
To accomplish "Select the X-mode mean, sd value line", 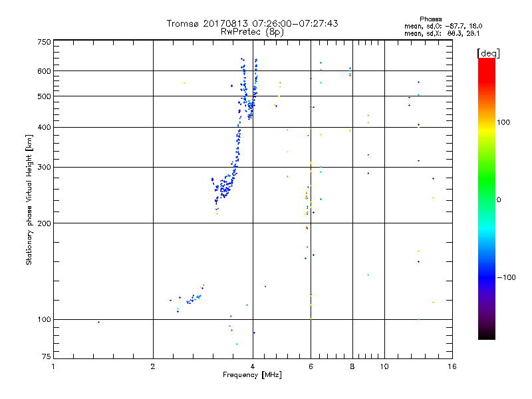I will tap(442, 33).
